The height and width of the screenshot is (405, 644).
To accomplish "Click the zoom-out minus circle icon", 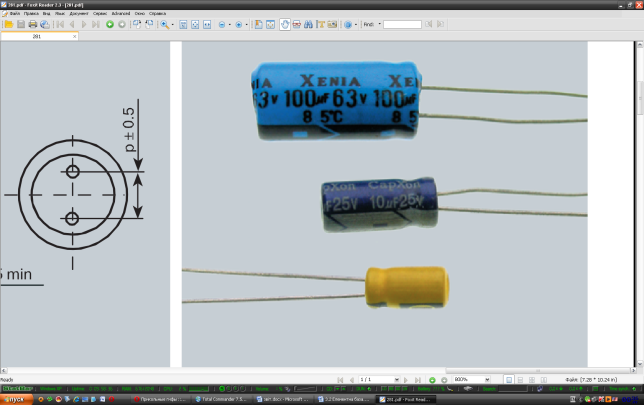I will click(x=222, y=25).
